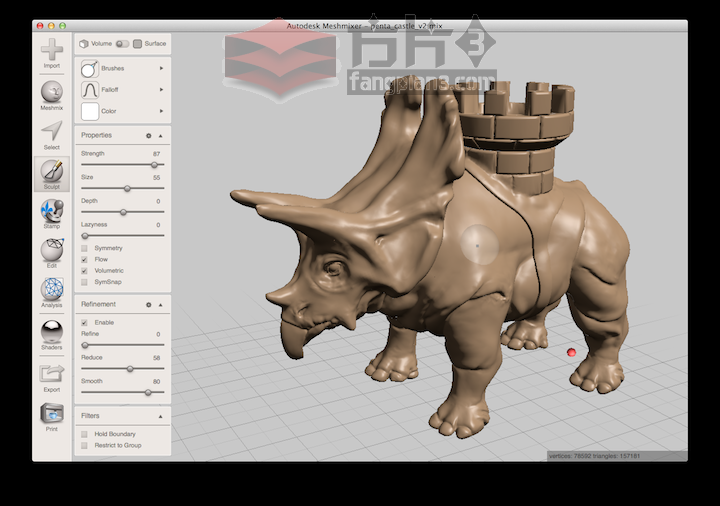Click the Depth slider handle
Image resolution: width=720 pixels, height=506 pixels.
(x=123, y=212)
